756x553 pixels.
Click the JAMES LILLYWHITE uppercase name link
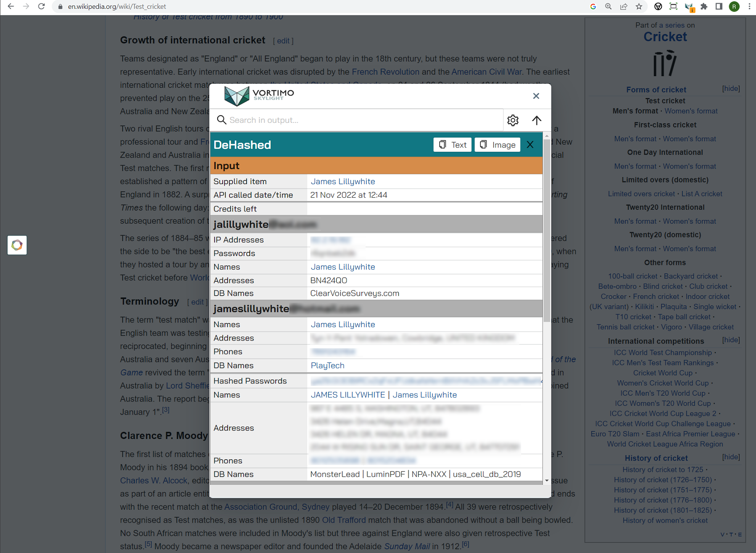(348, 394)
